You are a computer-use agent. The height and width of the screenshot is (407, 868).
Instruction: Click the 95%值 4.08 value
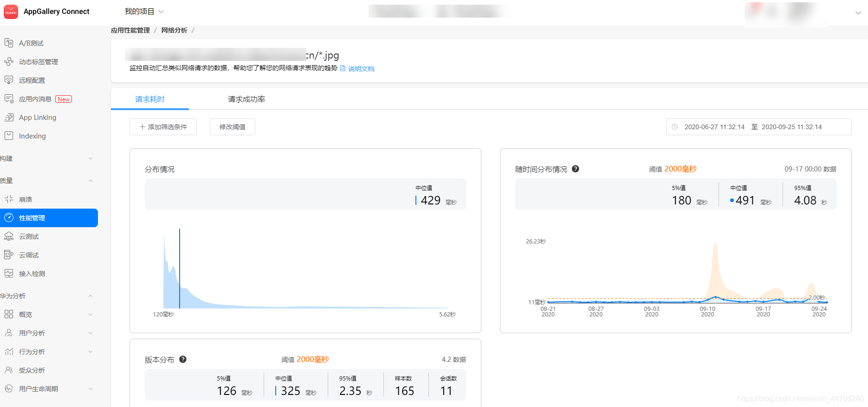805,200
